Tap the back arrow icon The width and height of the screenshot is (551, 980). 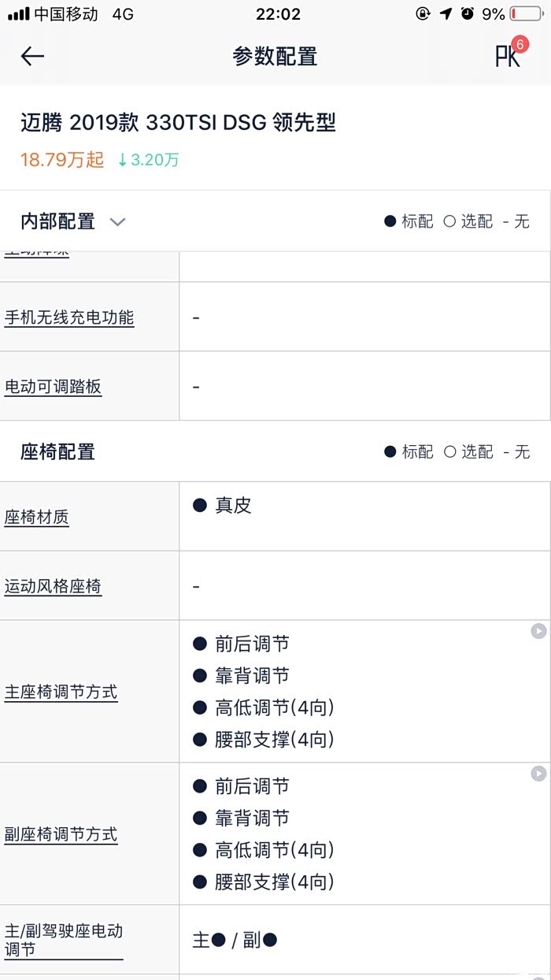click(32, 56)
